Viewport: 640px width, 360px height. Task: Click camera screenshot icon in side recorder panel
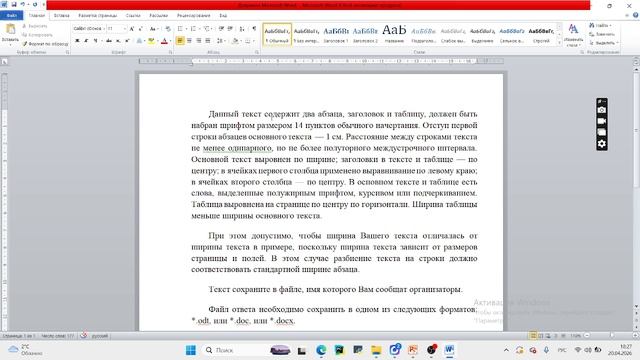pyautogui.click(x=602, y=110)
